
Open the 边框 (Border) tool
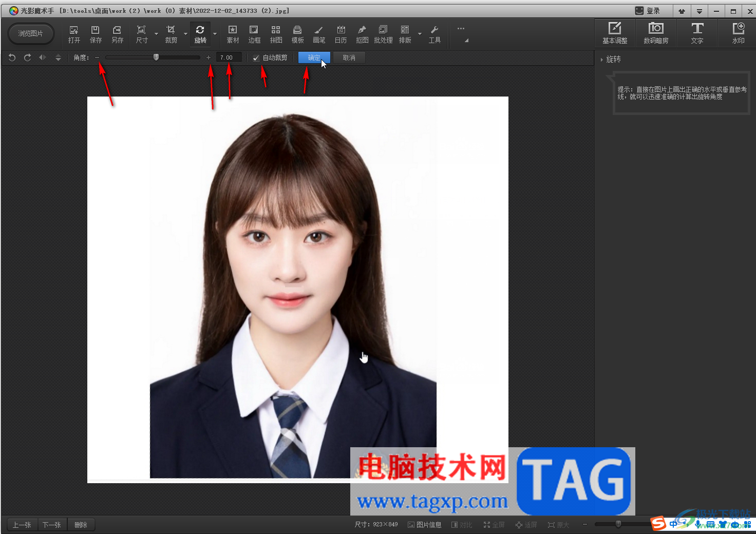(x=254, y=34)
